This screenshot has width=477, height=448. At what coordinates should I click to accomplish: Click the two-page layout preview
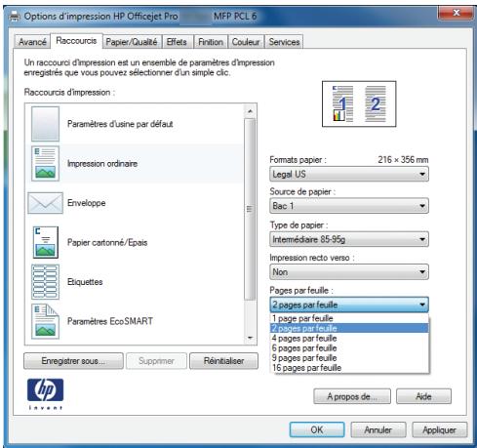pos(359,103)
